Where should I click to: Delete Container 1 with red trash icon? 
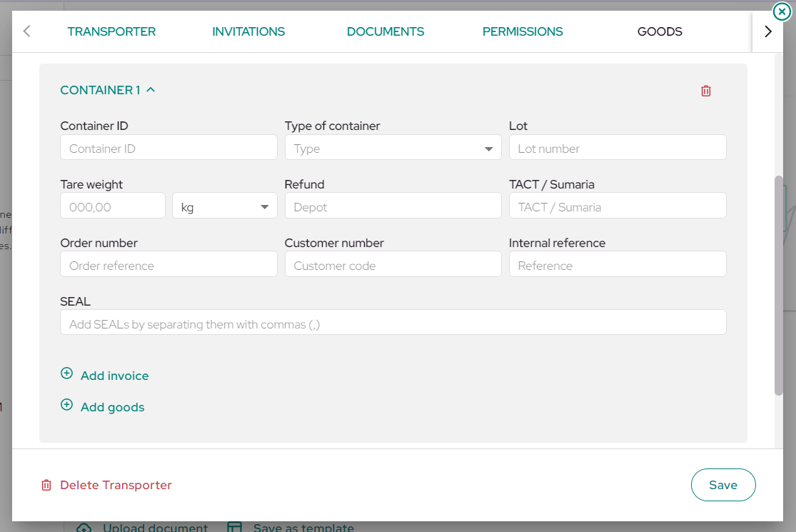pos(705,91)
